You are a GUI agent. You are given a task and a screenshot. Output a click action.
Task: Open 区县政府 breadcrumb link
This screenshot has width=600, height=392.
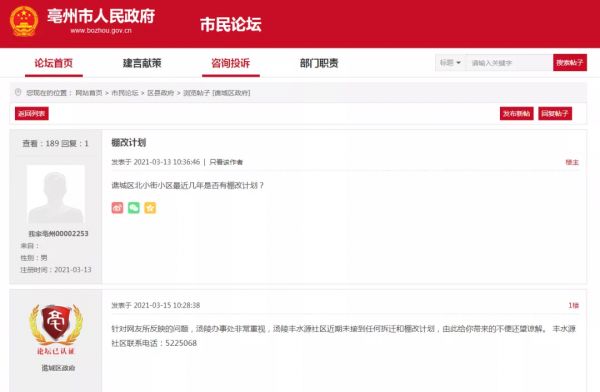(161, 93)
